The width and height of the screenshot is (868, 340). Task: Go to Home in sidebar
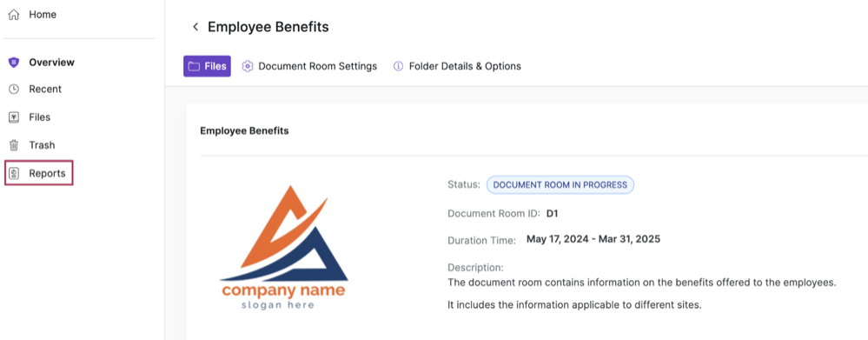click(33, 15)
